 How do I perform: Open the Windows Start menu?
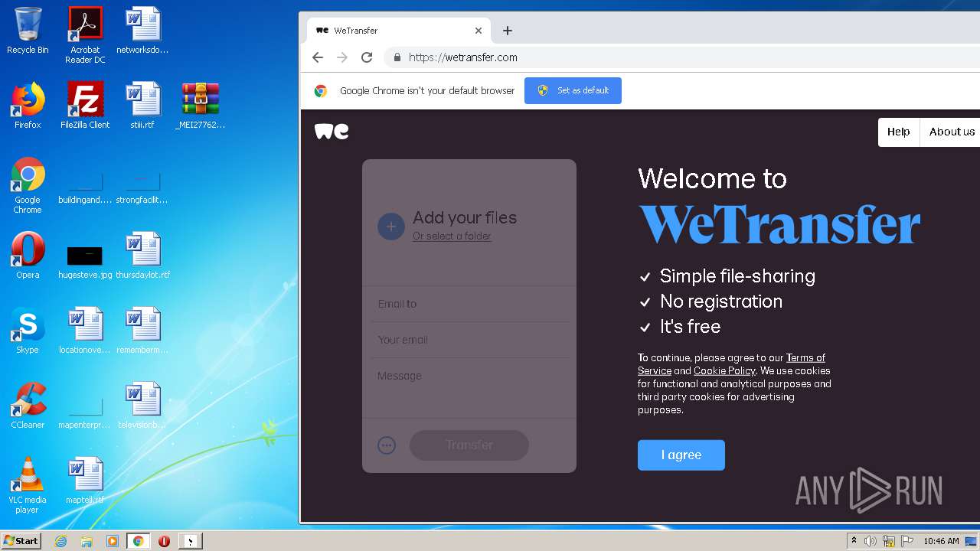tap(21, 541)
